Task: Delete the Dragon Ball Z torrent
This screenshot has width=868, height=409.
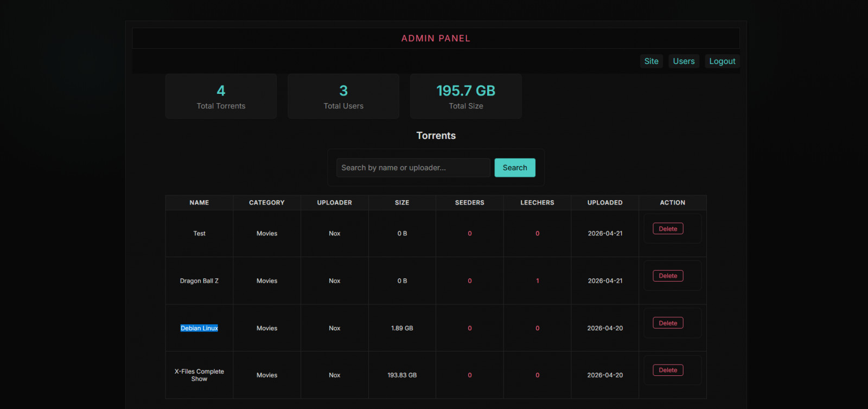Action: pos(668,276)
